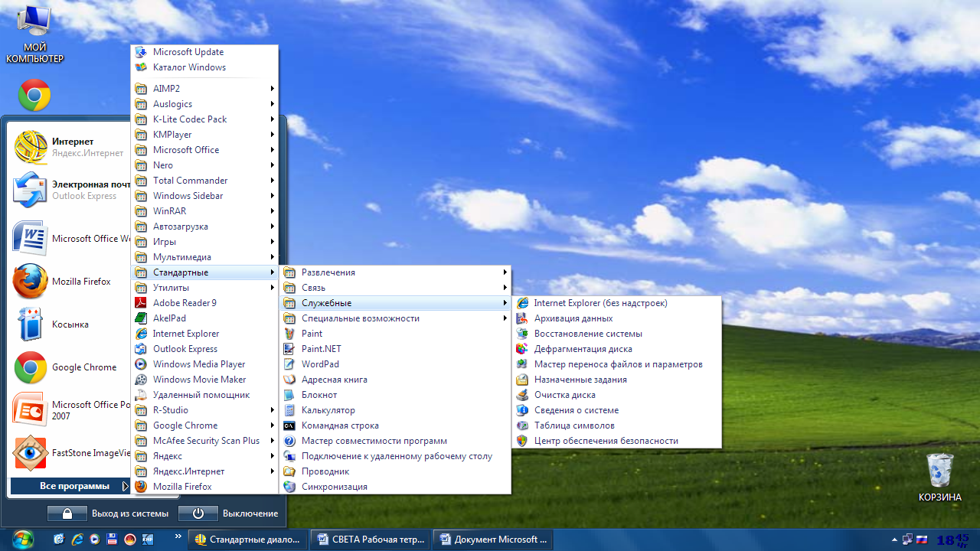Open Windows Movie Maker

coord(204,380)
